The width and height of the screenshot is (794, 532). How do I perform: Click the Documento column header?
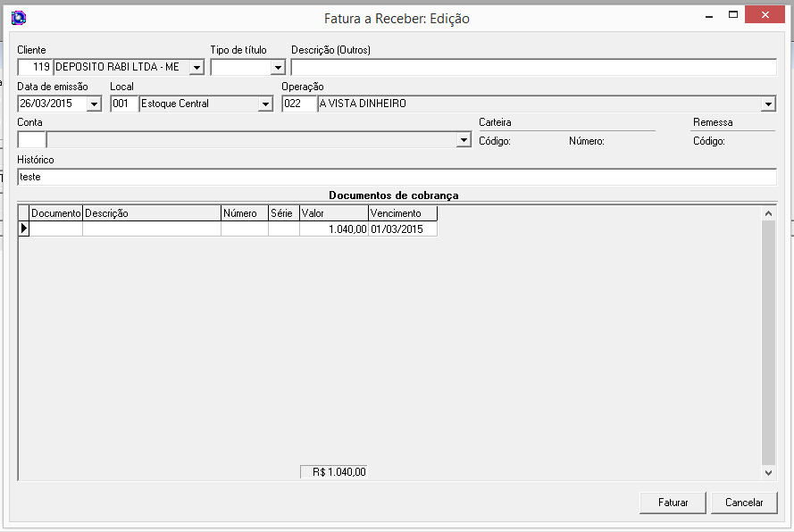[56, 212]
